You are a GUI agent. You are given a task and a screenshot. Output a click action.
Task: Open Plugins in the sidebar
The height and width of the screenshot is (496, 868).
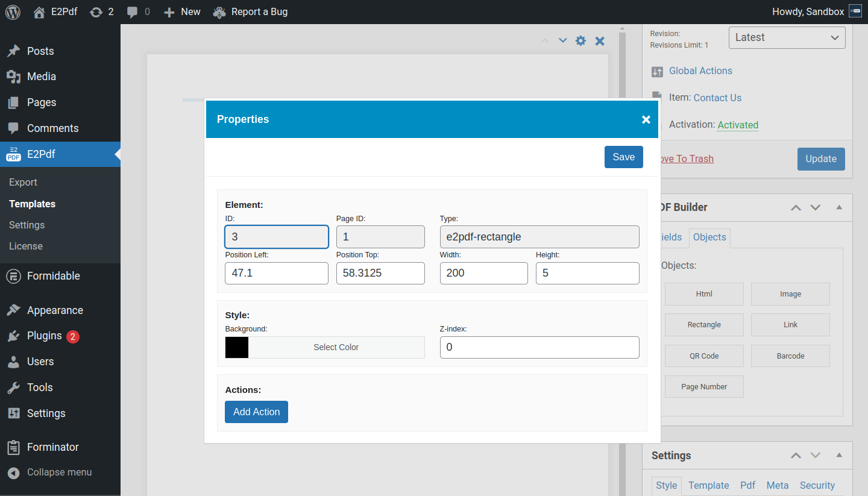point(44,336)
